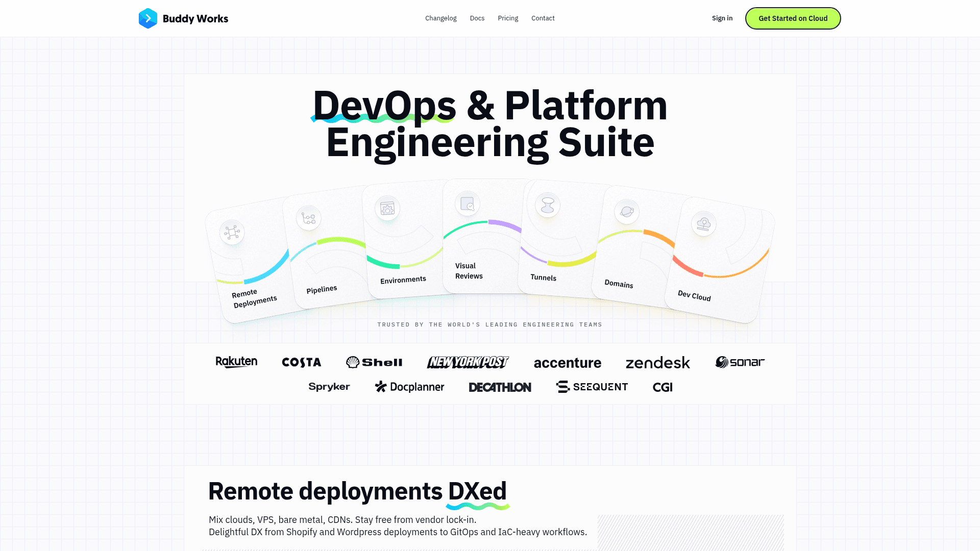The height and width of the screenshot is (551, 980).
Task: Click the Sign in link
Action: pyautogui.click(x=722, y=18)
